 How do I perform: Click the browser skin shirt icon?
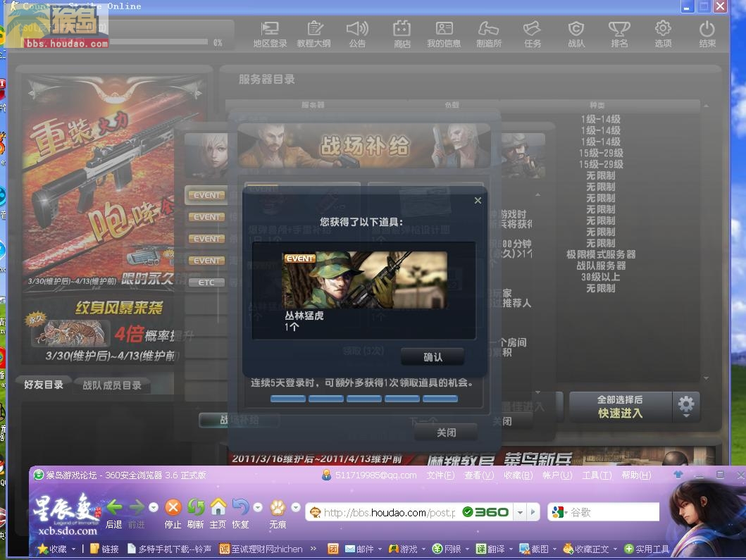coord(678,474)
